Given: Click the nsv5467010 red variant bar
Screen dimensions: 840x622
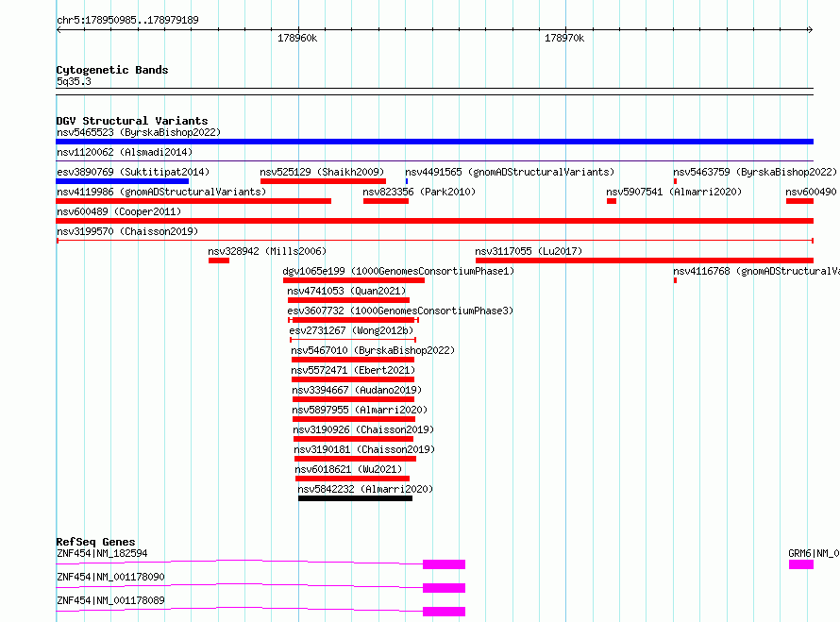Looking at the screenshot, I should 352,360.
